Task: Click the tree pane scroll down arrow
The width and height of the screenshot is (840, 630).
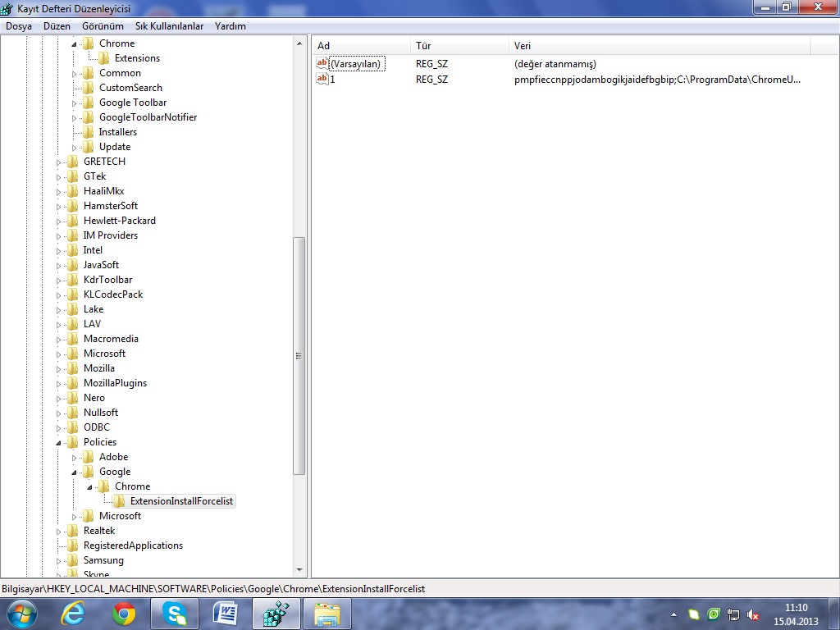Action: coord(299,571)
